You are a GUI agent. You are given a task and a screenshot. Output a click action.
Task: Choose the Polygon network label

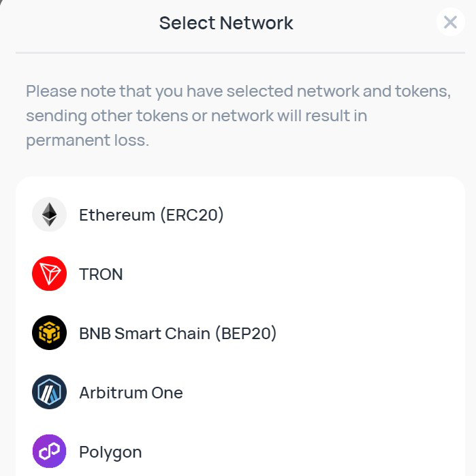coord(110,452)
